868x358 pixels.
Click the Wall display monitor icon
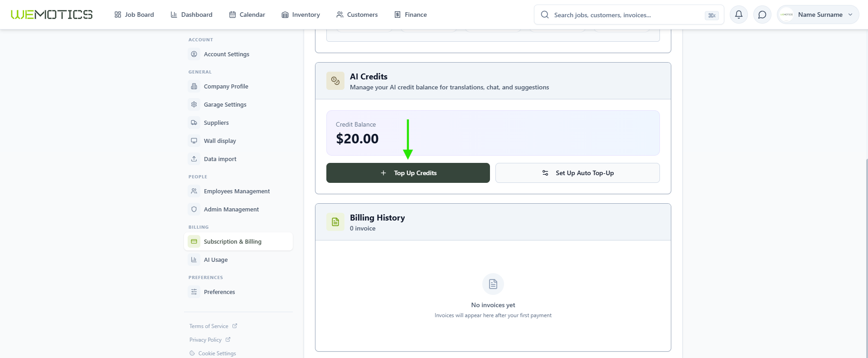coord(194,141)
